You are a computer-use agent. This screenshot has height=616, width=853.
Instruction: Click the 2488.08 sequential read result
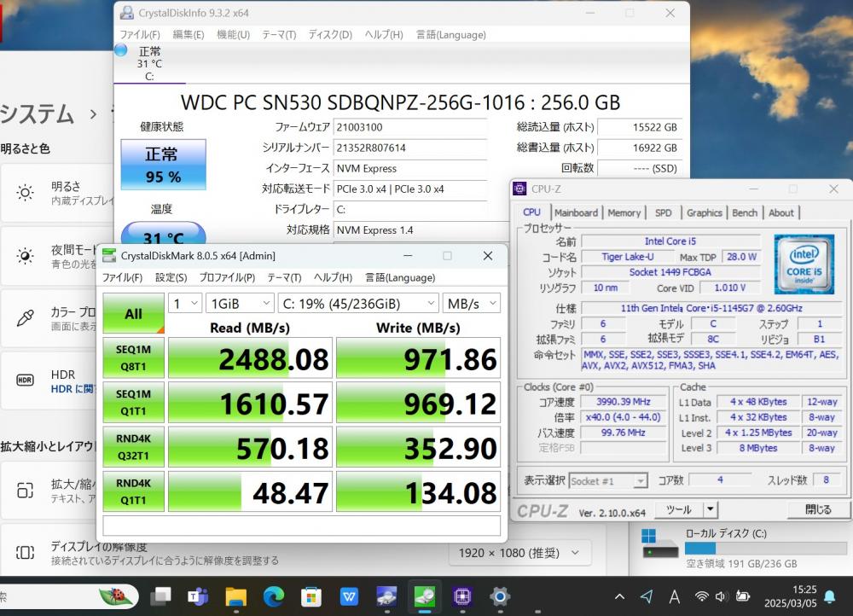pos(250,357)
